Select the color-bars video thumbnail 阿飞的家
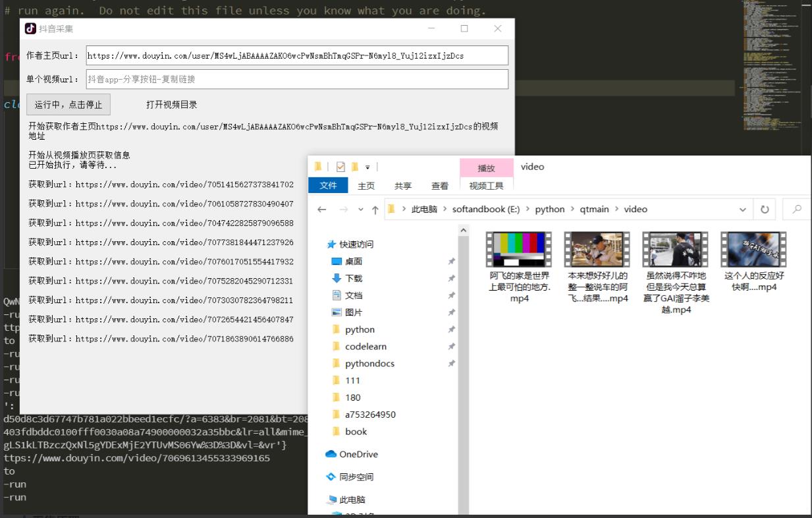Viewport: 812px width, 518px height. 518,249
